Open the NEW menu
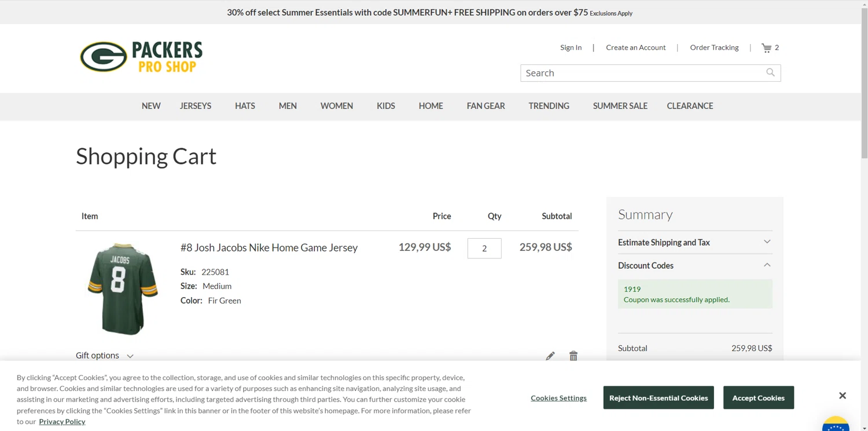Screen dimensions: 868x431 151,106
